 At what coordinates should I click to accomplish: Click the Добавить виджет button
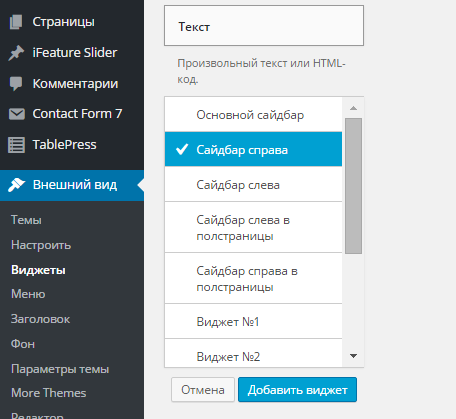coord(297,390)
